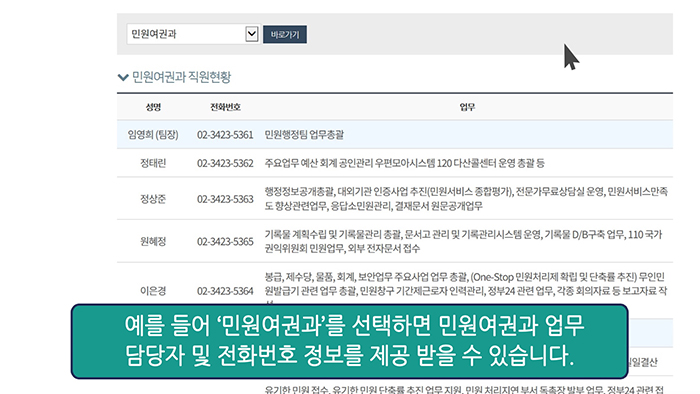Click the duties text starting 봉급, 제수당
This screenshot has width=700, height=394.
[x=466, y=288]
